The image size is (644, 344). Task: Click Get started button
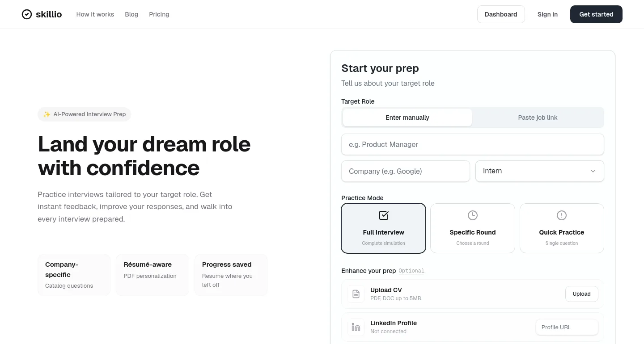[x=596, y=14]
